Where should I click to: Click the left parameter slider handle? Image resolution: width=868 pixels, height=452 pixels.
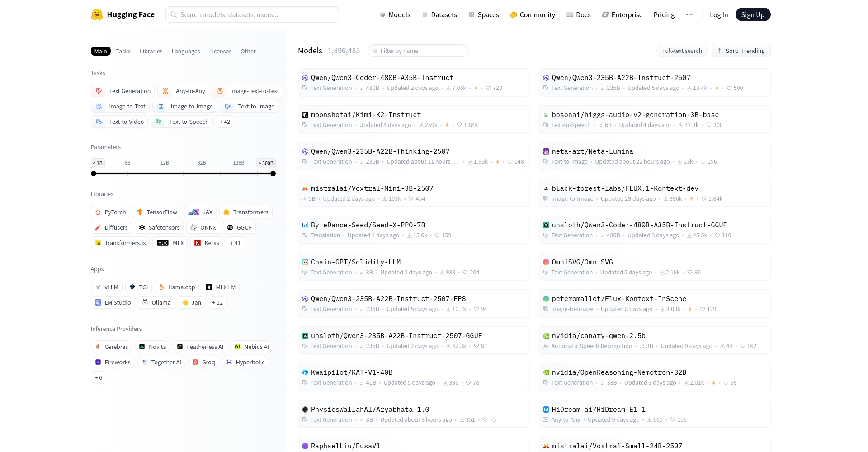[94, 174]
